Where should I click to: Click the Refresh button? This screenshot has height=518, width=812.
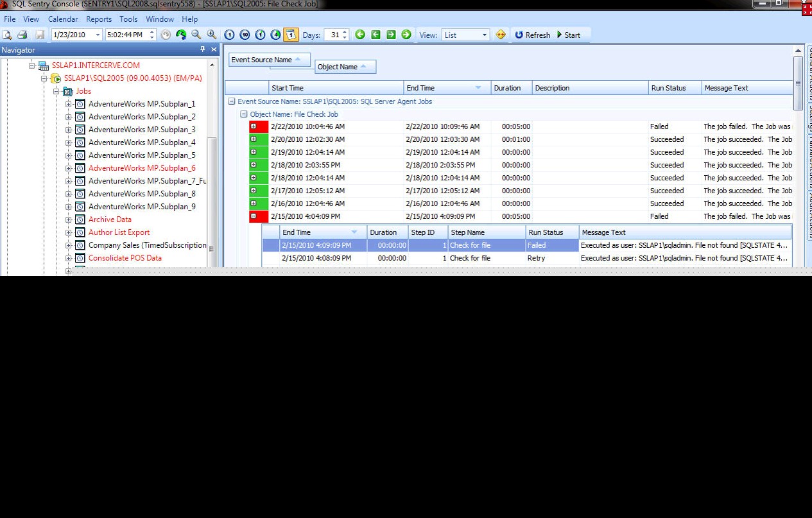(x=532, y=35)
